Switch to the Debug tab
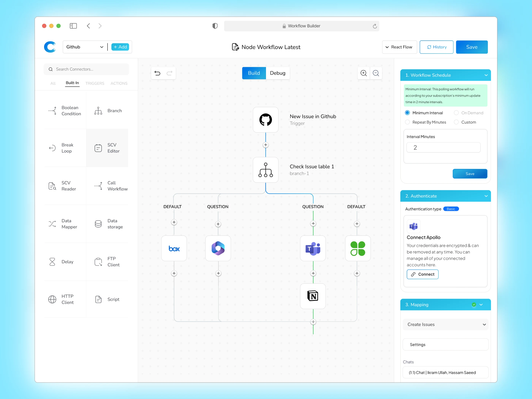 click(x=278, y=73)
